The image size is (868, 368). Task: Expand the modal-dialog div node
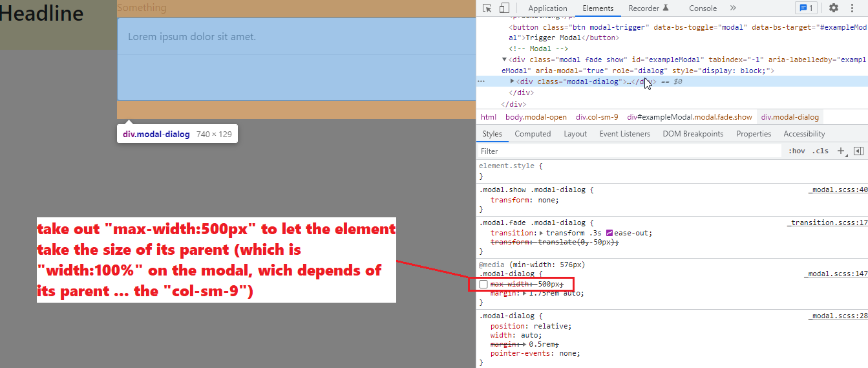click(513, 81)
